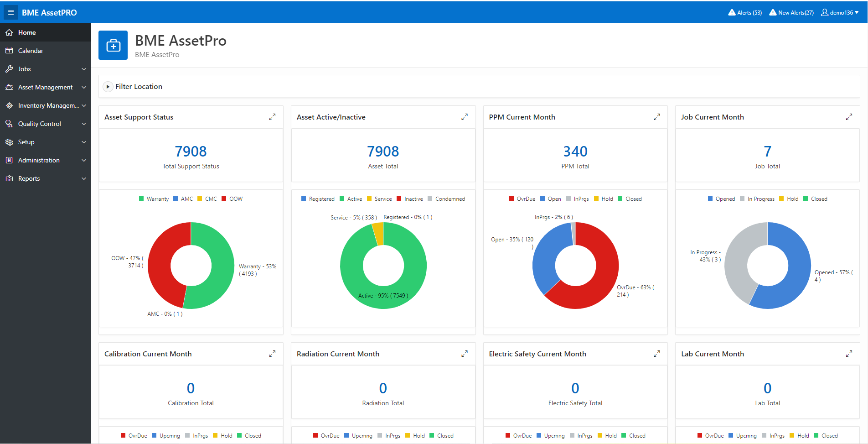Click the 7908 Total Support Status number
The width and height of the screenshot is (868, 444).
coord(191,151)
